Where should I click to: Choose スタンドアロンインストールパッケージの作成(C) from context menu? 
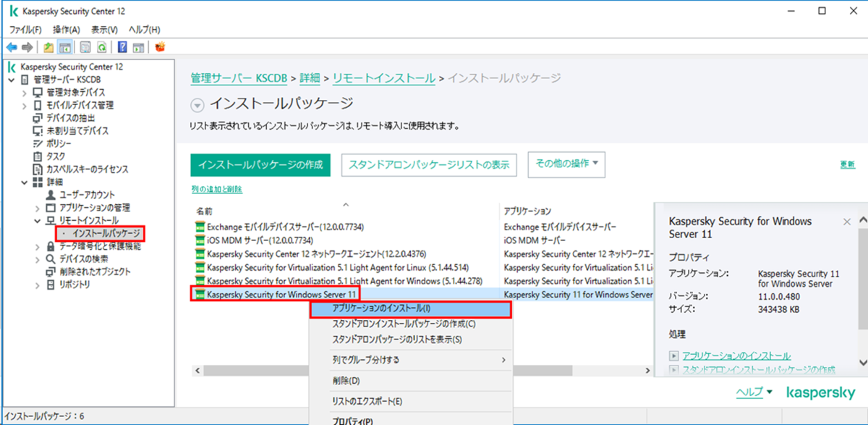click(x=411, y=324)
